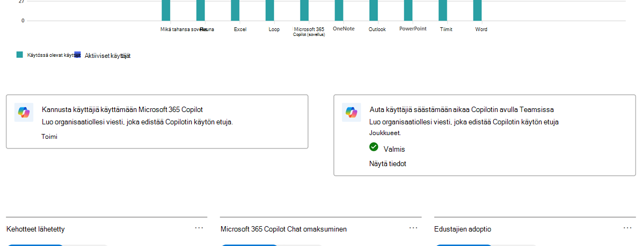Click the Valmis status text
This screenshot has height=246, width=644.
click(394, 149)
